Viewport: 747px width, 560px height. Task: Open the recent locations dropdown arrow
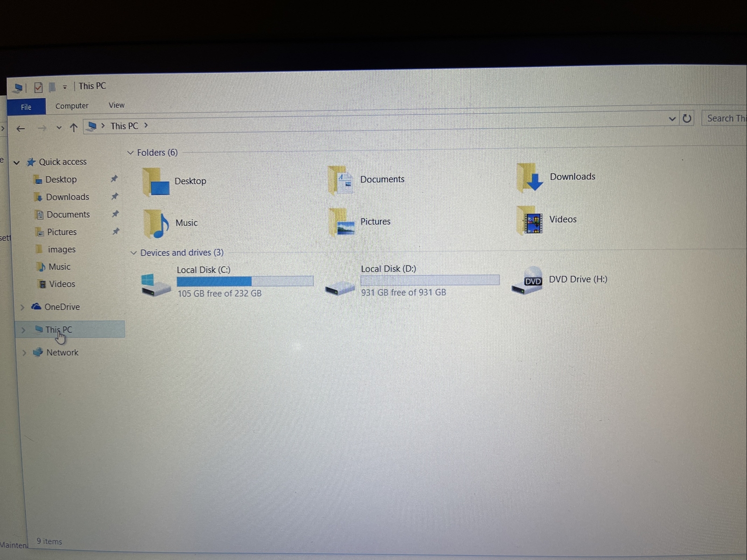[59, 128]
